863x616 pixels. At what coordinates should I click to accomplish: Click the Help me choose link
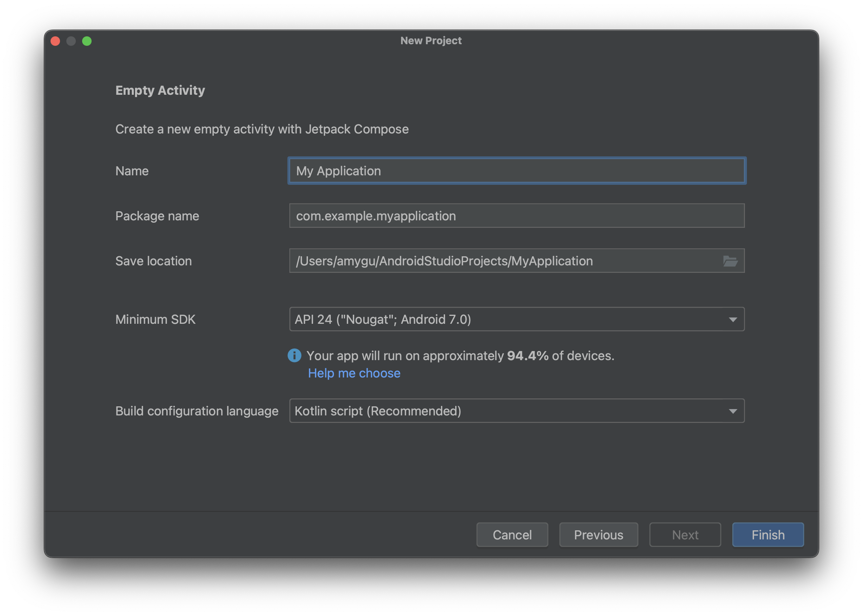[x=353, y=372]
